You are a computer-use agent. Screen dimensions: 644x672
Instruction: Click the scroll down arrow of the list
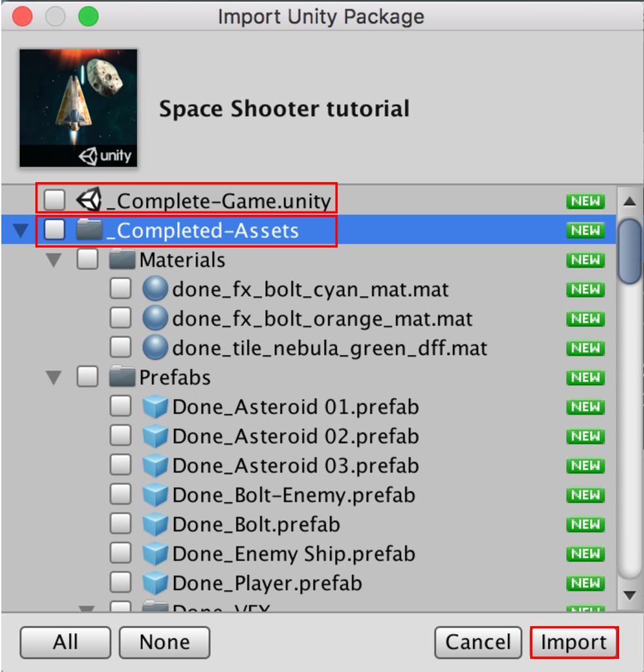pos(630,595)
